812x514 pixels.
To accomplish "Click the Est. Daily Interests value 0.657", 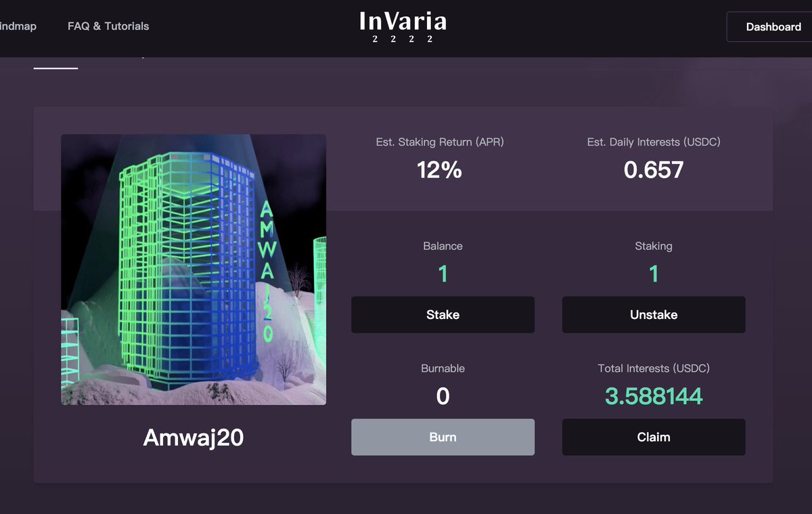I will tap(653, 170).
